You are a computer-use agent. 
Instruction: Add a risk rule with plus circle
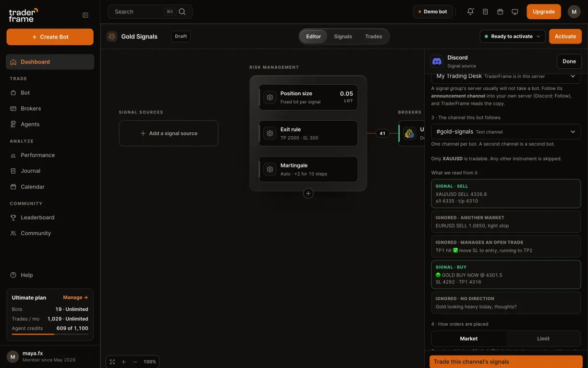pos(308,193)
